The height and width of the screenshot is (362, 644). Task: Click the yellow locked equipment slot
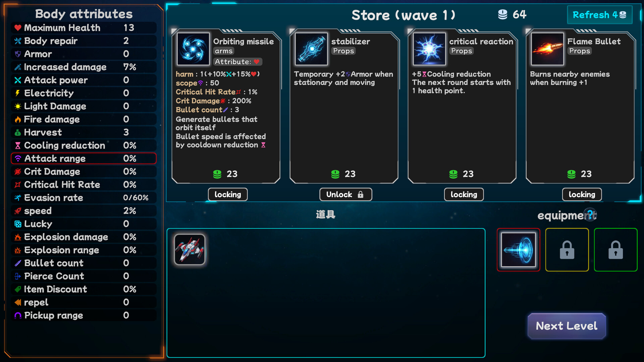(x=567, y=250)
